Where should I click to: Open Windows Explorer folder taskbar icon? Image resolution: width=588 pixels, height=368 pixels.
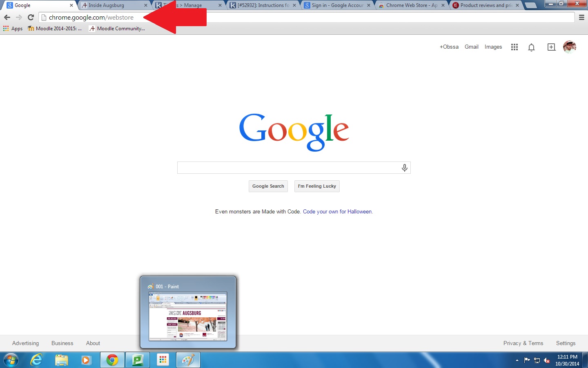point(62,360)
